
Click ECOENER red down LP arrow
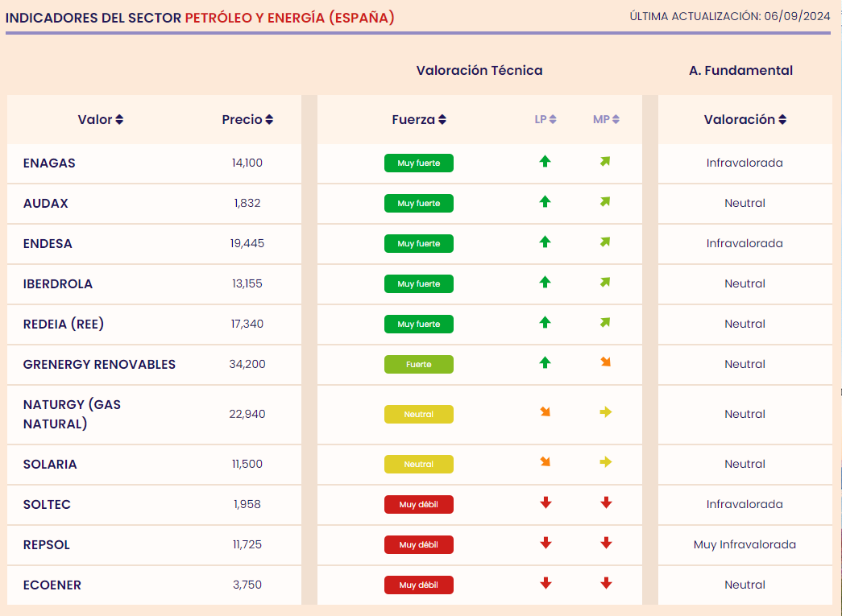tap(545, 583)
